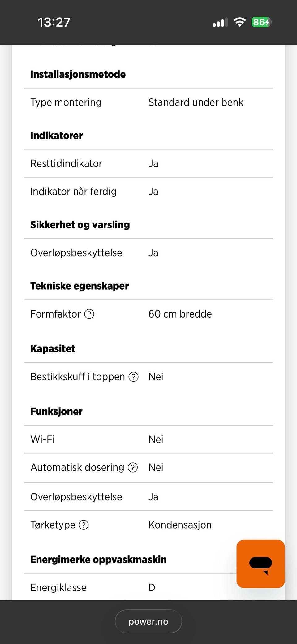This screenshot has height=644, width=297.
Task: Click the question mark beside Tørketype
Action: click(84, 525)
